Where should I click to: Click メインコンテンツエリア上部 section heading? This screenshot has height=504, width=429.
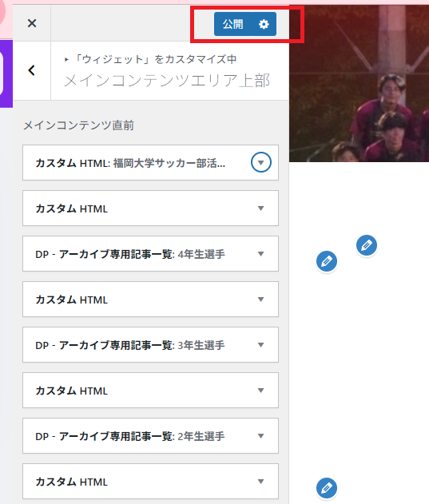pos(167,81)
